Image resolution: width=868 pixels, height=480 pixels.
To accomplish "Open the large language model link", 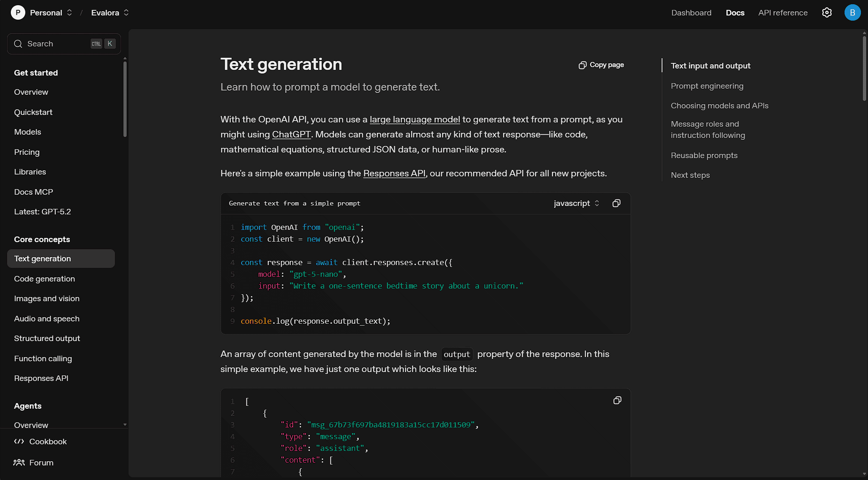I will (x=414, y=119).
